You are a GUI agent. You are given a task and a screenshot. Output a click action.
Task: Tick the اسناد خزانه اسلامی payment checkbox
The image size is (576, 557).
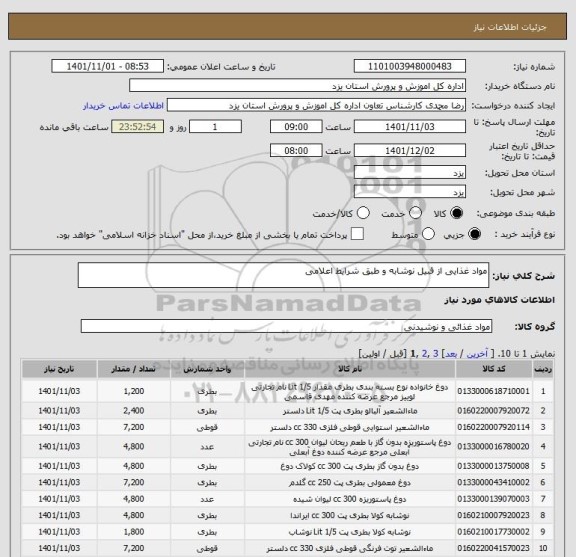pos(357,234)
